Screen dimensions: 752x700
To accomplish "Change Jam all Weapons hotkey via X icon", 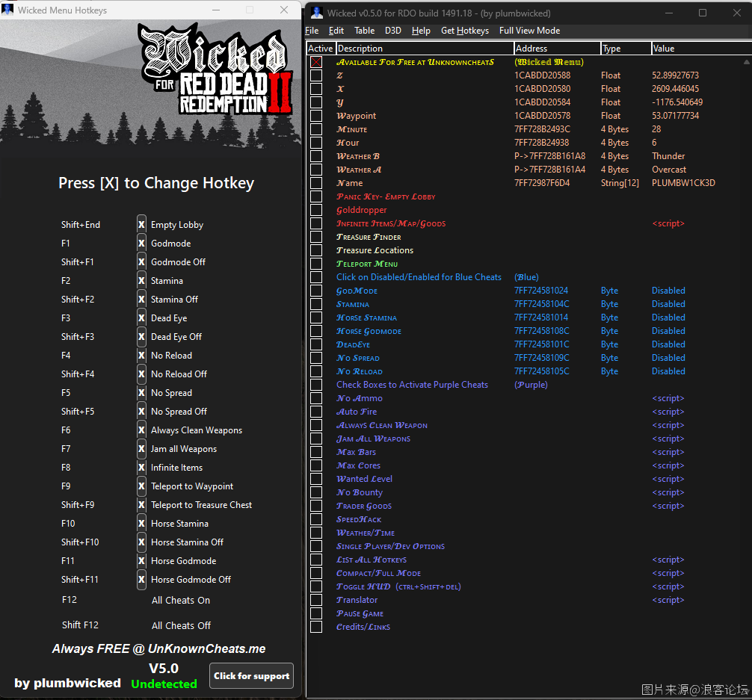I will pyautogui.click(x=141, y=449).
